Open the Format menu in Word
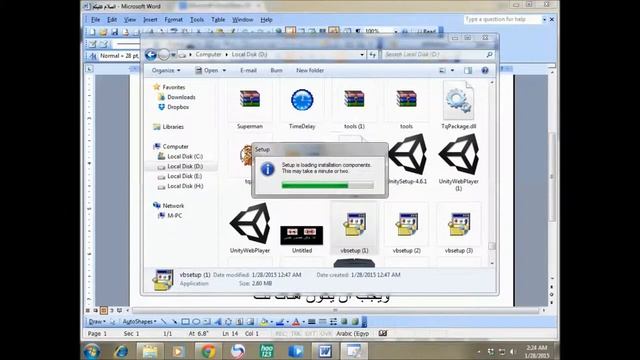 (173, 20)
